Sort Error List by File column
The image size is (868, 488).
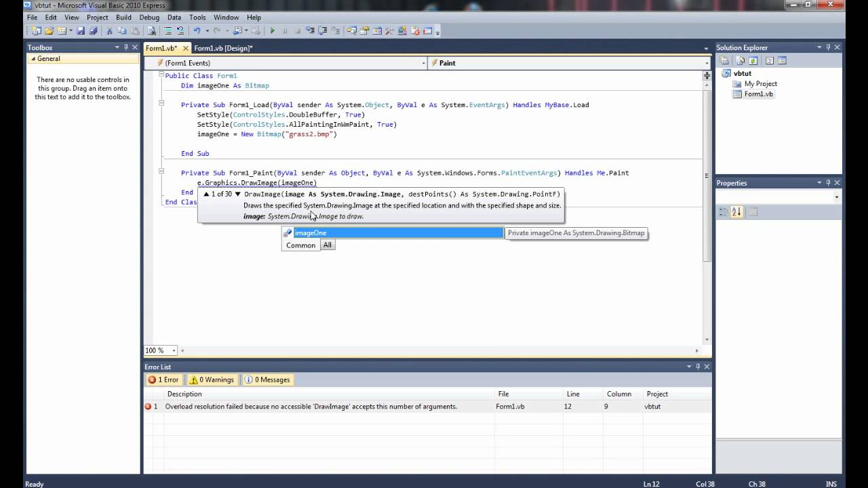529,394
